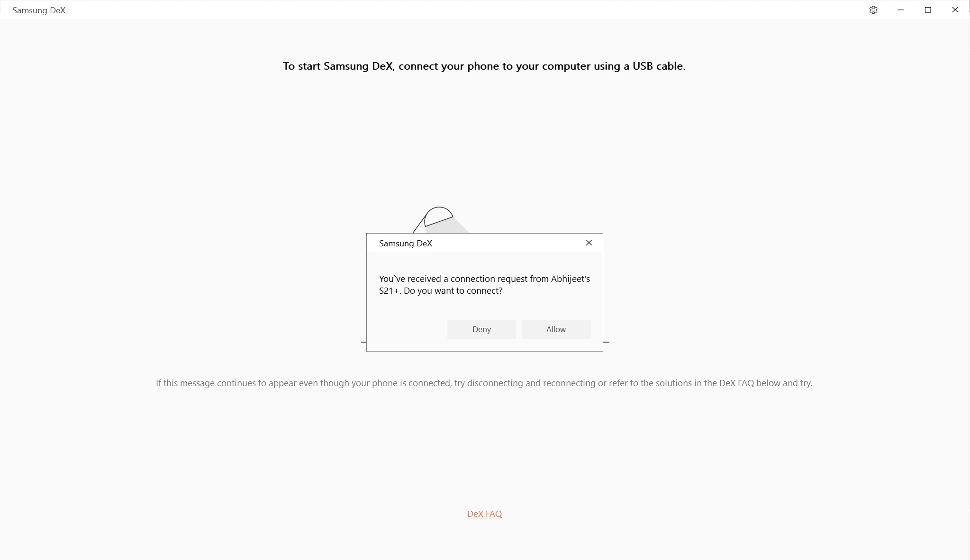Close the connection request dialog
970x560 pixels.
[x=589, y=243]
